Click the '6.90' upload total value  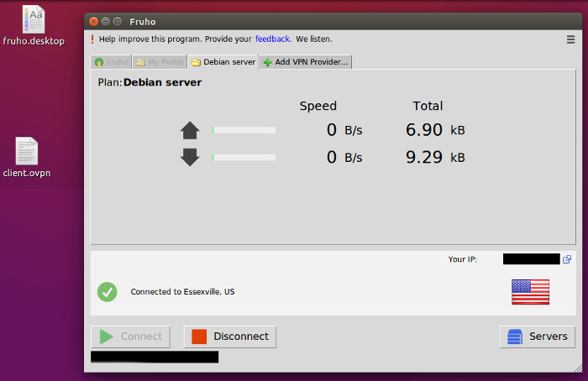coord(424,130)
